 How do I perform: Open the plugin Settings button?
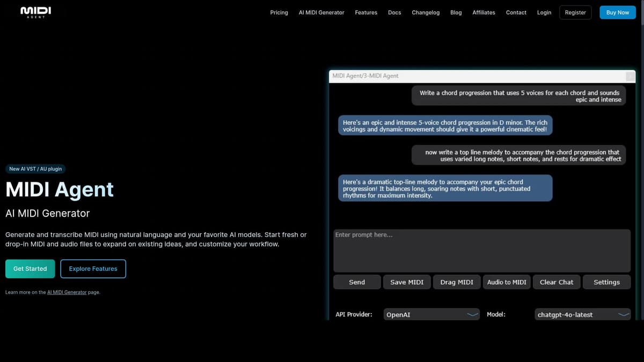(606, 282)
